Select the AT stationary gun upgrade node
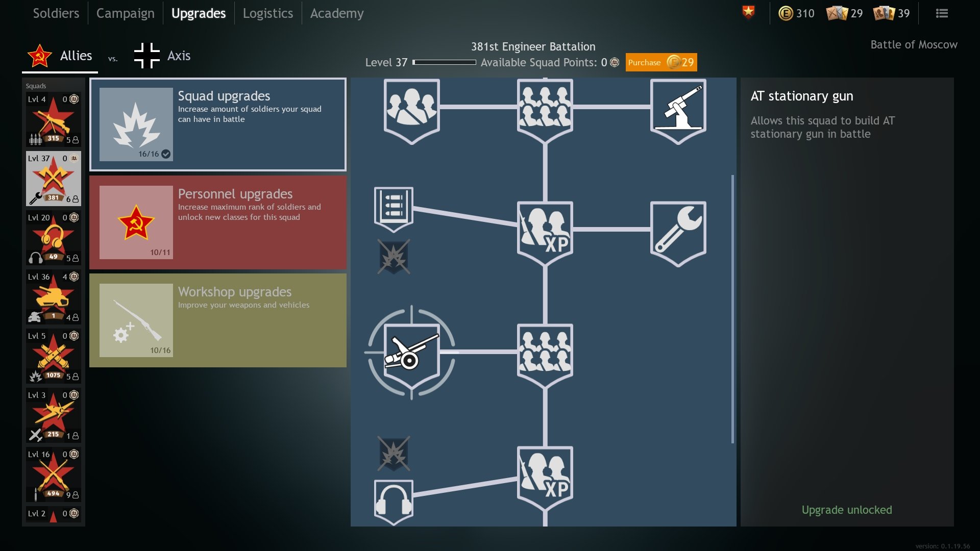The height and width of the screenshot is (551, 980). point(678,111)
